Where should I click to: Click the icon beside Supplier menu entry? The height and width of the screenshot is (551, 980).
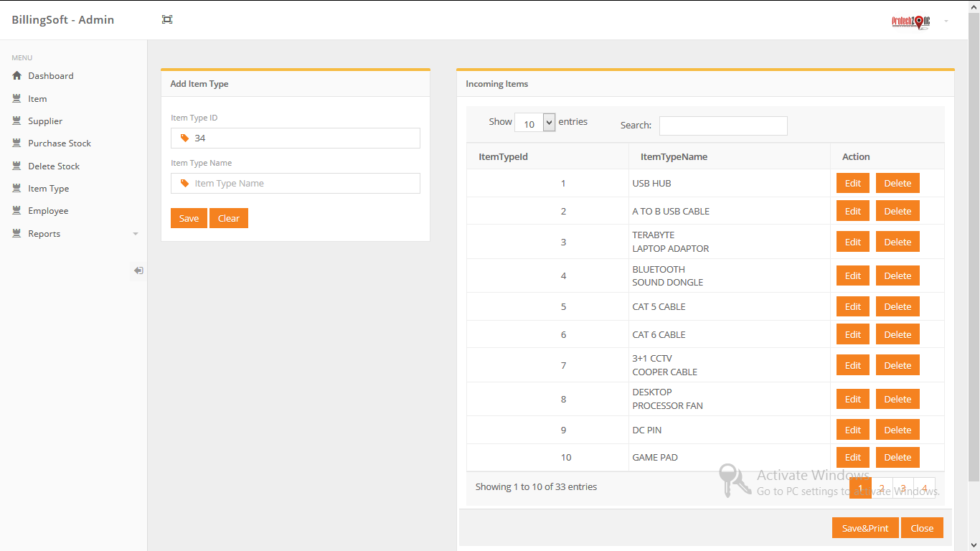pyautogui.click(x=17, y=121)
